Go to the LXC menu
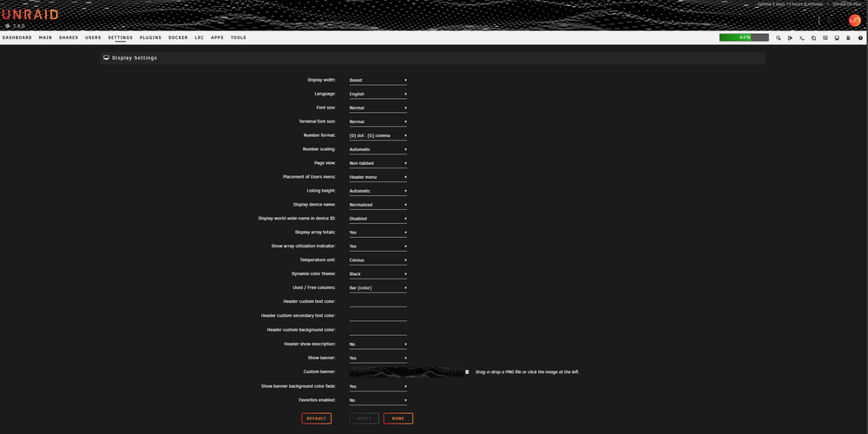The height and width of the screenshot is (434, 868). [x=200, y=37]
